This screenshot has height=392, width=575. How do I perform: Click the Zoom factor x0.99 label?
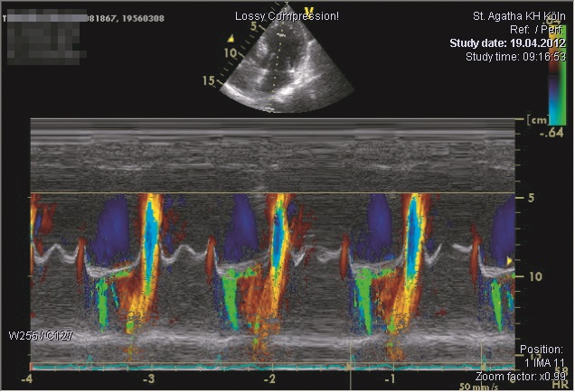point(522,375)
